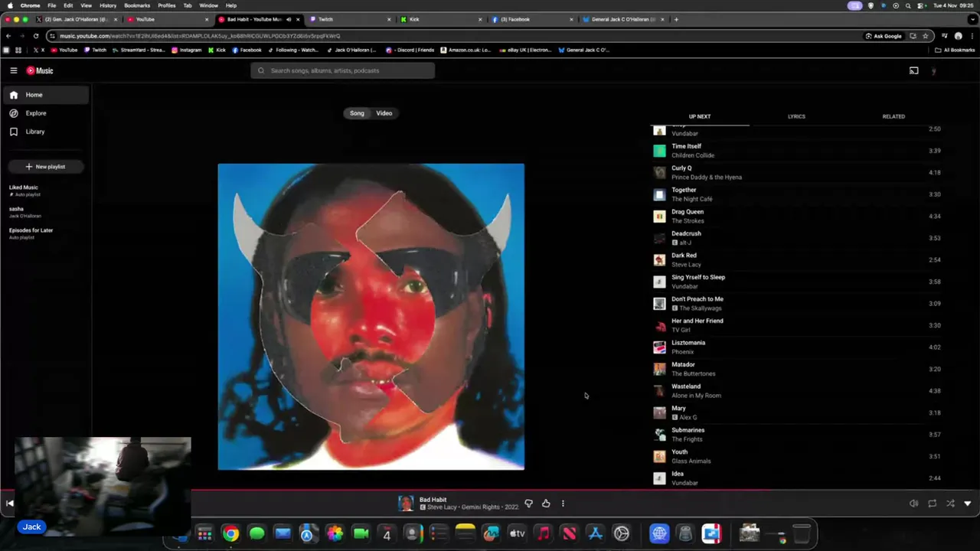Open the RELATED tab
This screenshot has height=551, width=980.
(893, 116)
